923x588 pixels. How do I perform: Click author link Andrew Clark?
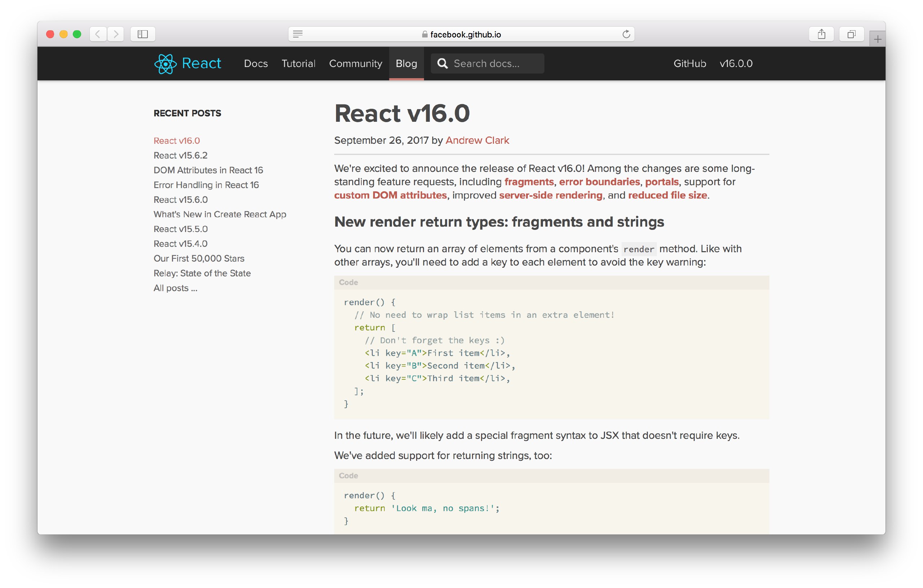pyautogui.click(x=477, y=140)
